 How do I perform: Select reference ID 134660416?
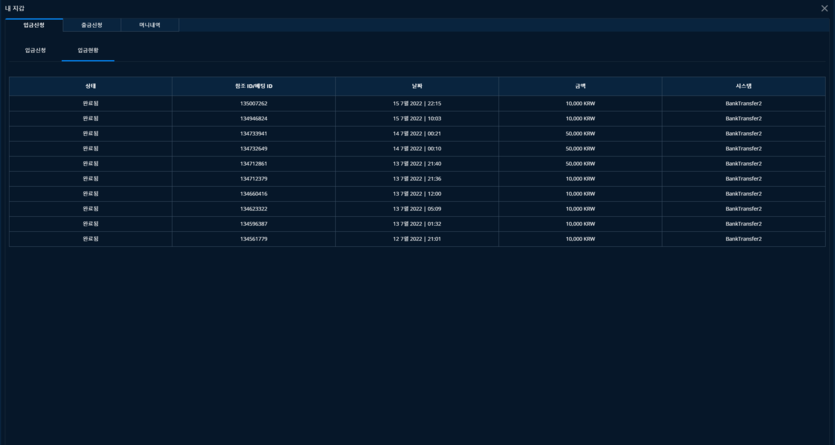coord(253,194)
